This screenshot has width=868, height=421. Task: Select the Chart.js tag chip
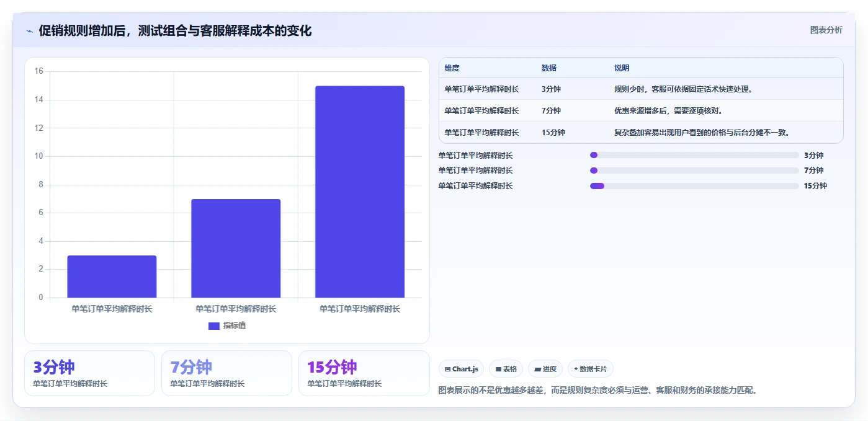coord(462,369)
